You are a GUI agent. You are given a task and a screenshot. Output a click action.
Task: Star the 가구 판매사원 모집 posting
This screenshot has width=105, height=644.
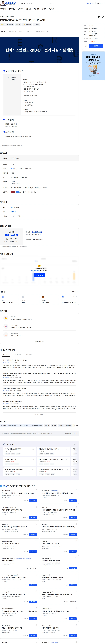click(33, 449)
